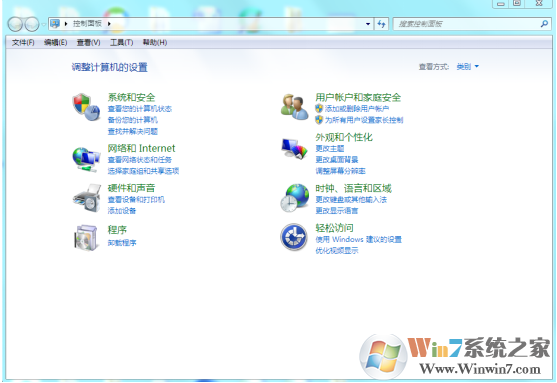Open Ease of Access blue circle icon

(x=294, y=237)
